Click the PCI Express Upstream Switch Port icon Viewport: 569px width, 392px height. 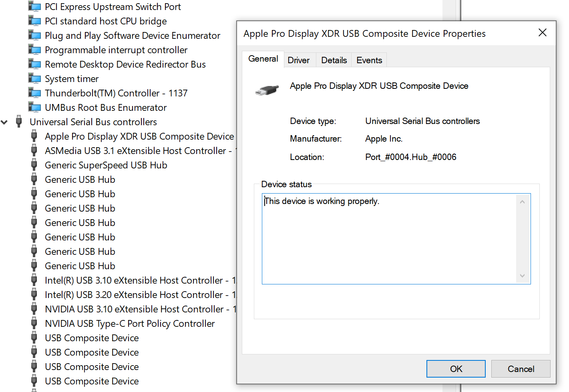[x=34, y=7]
